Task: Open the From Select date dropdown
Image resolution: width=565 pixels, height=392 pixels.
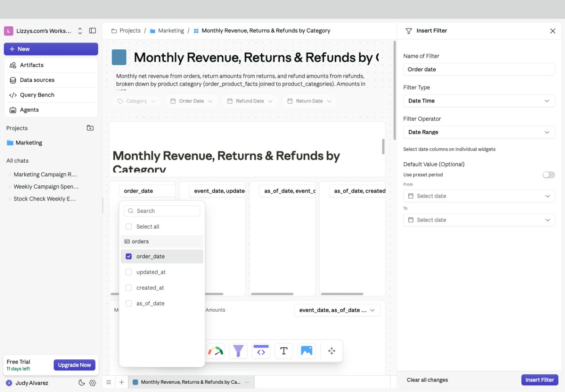Action: 479,196
